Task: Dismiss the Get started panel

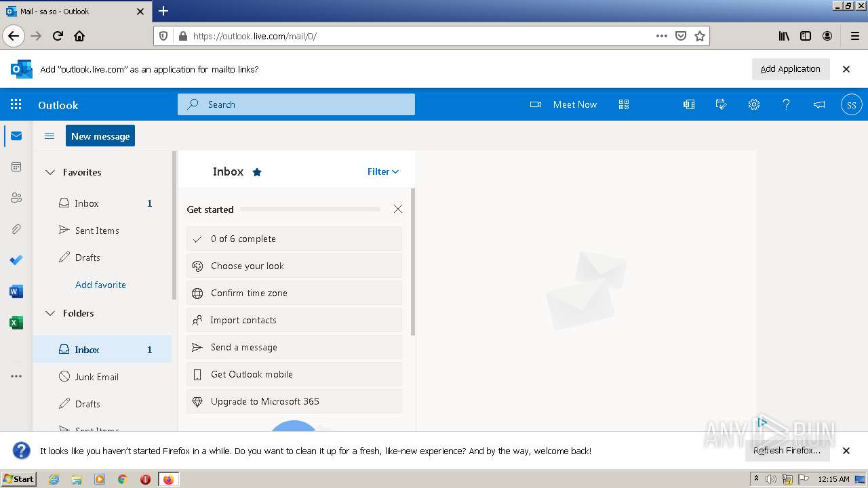Action: click(x=398, y=209)
